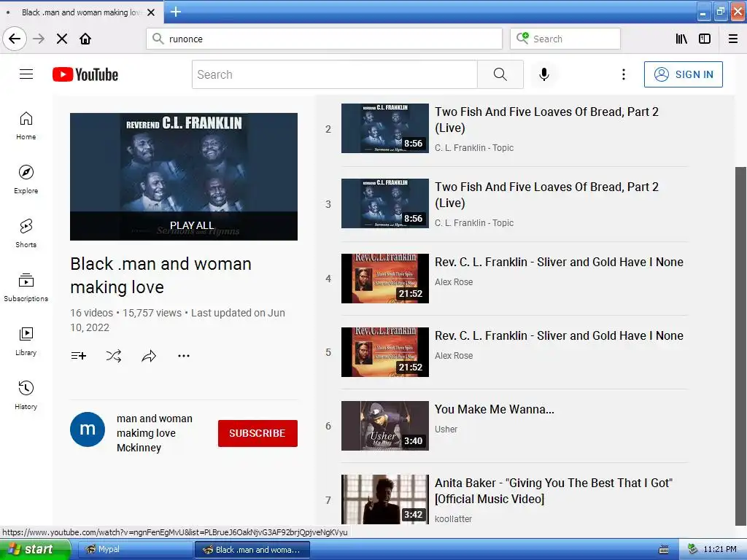Open video 4 title Rev. C. L. Franklin

(x=559, y=262)
